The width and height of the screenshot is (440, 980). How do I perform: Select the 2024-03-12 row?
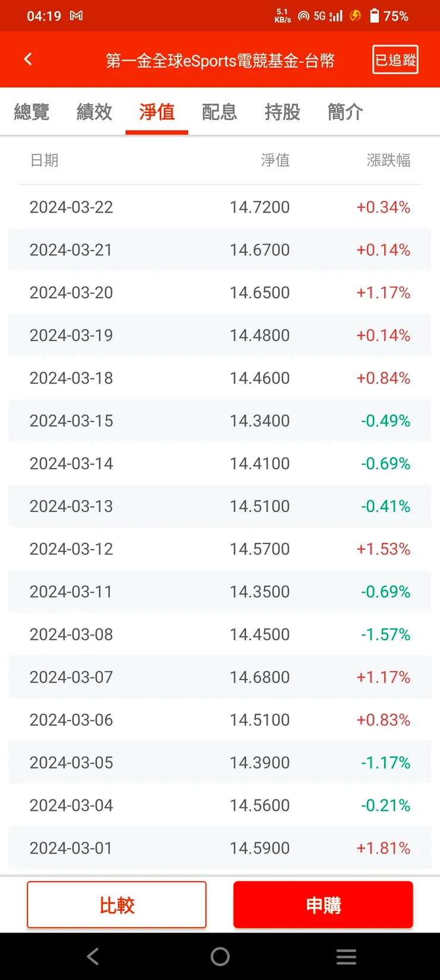coord(220,549)
